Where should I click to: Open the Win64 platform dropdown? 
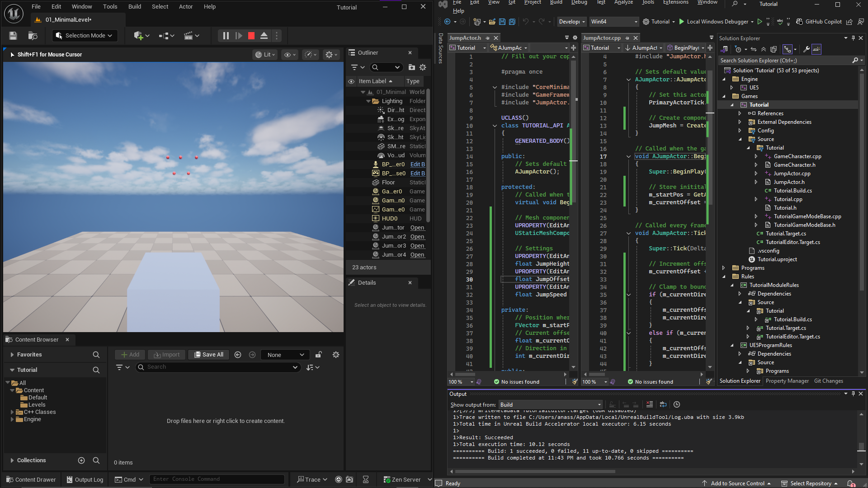coord(614,22)
